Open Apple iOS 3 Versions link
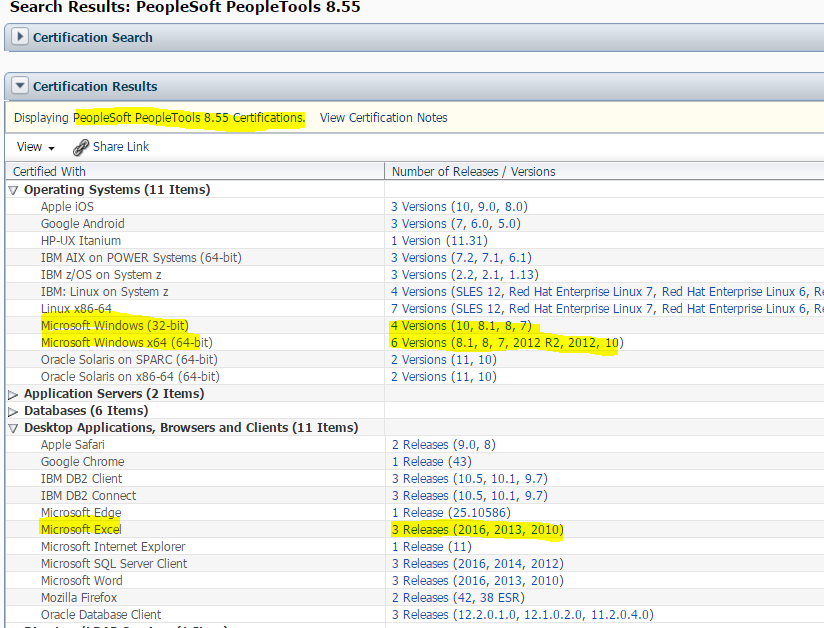The height and width of the screenshot is (628, 824). 418,207
